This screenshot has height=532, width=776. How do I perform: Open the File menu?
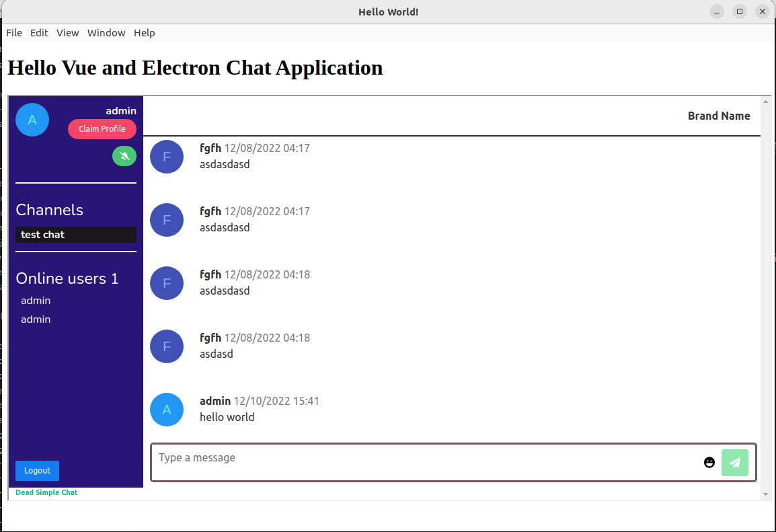[x=13, y=32]
